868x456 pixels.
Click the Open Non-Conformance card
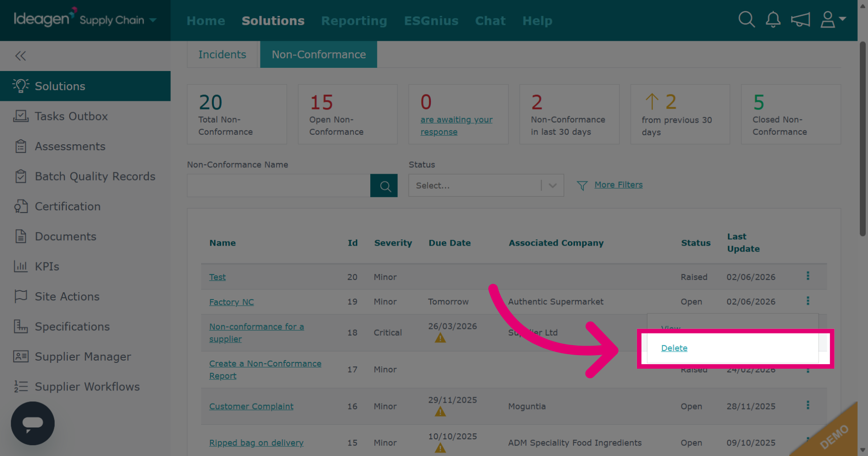pyautogui.click(x=348, y=114)
